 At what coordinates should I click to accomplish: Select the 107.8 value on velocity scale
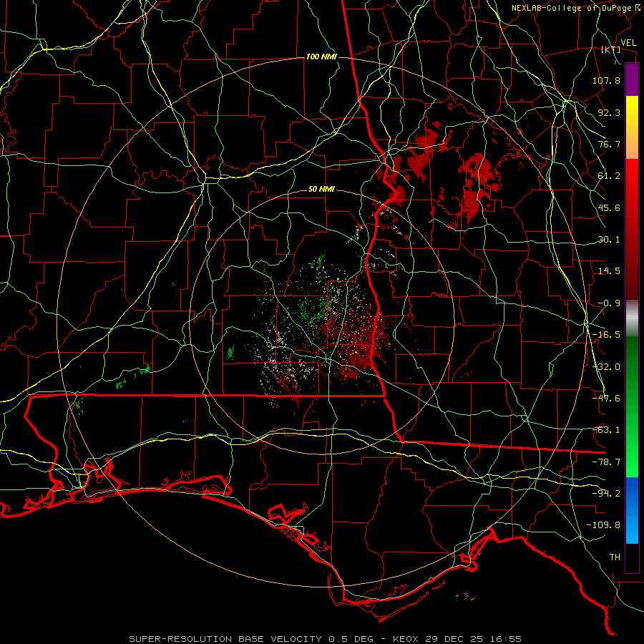pyautogui.click(x=606, y=80)
